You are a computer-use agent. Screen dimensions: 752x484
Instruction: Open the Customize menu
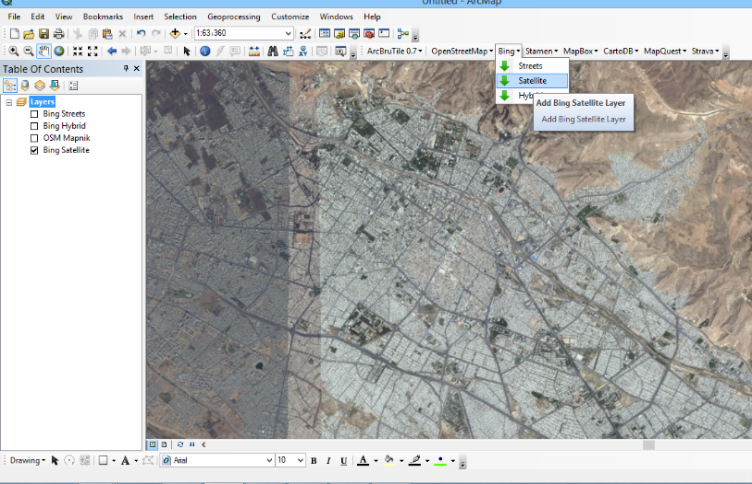pos(290,16)
